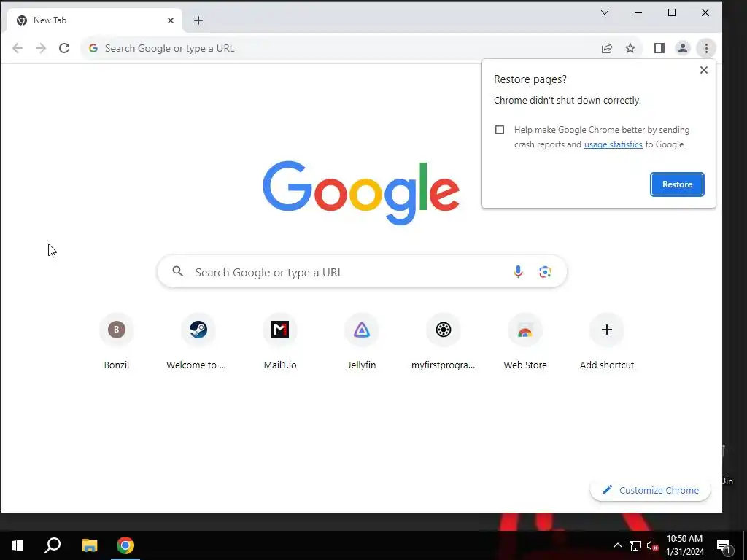Click the Google search box
Viewport: 747px width, 560px height.
pos(362,272)
